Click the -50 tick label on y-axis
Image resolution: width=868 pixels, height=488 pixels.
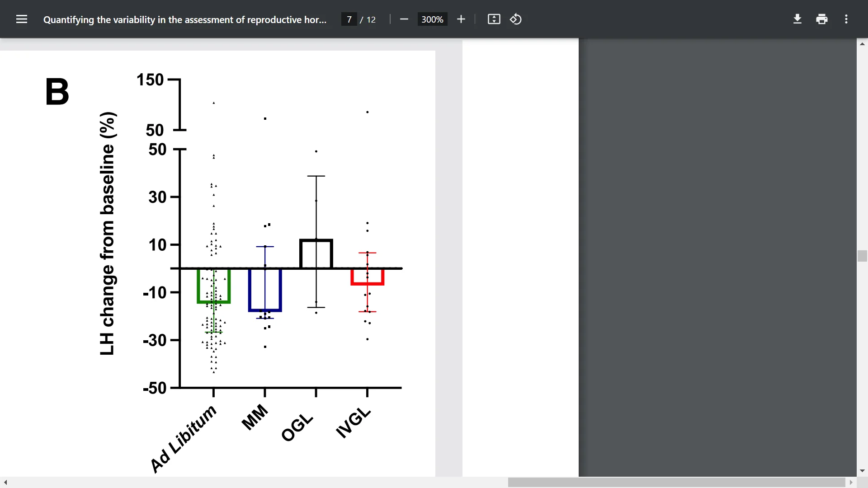point(155,388)
